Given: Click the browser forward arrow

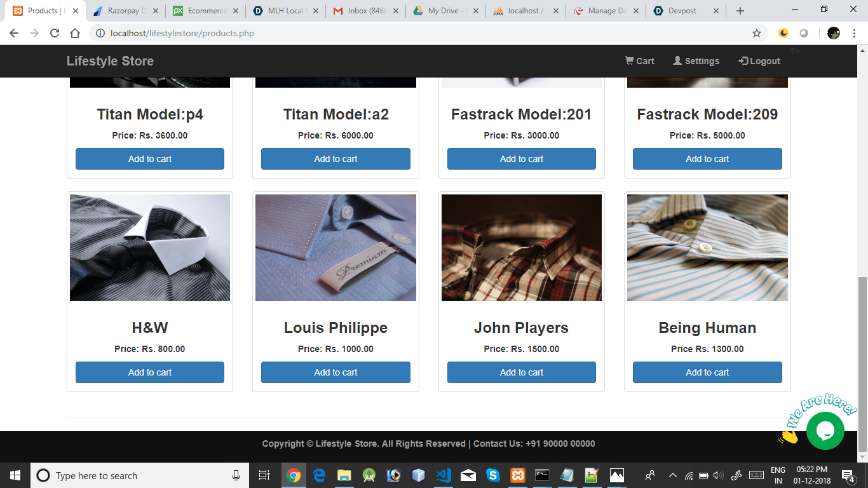Looking at the screenshot, I should point(34,33).
